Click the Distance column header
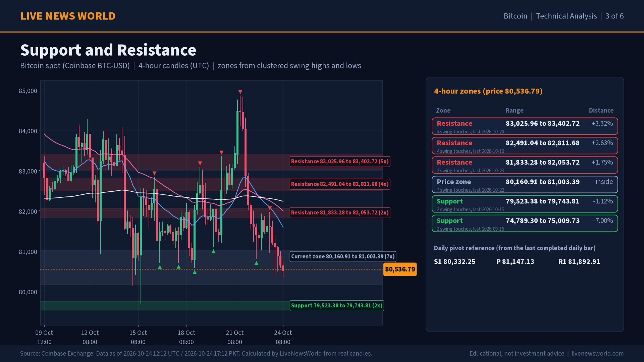This screenshot has width=644, height=362. [601, 111]
